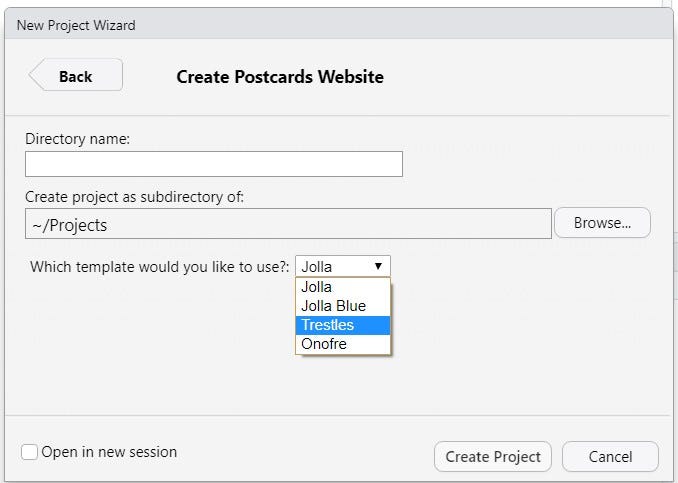Click "Which template would you like" label
The height and width of the screenshot is (483, 678).
click(x=160, y=266)
